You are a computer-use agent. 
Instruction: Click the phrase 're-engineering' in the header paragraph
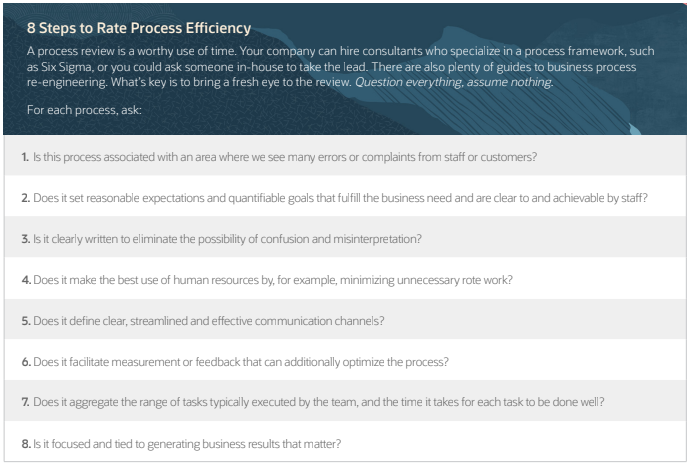click(63, 82)
